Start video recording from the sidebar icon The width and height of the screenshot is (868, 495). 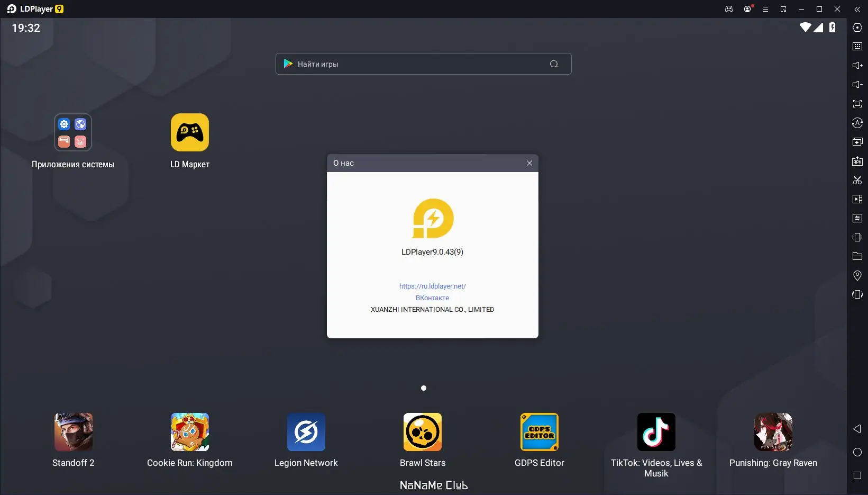pyautogui.click(x=857, y=199)
